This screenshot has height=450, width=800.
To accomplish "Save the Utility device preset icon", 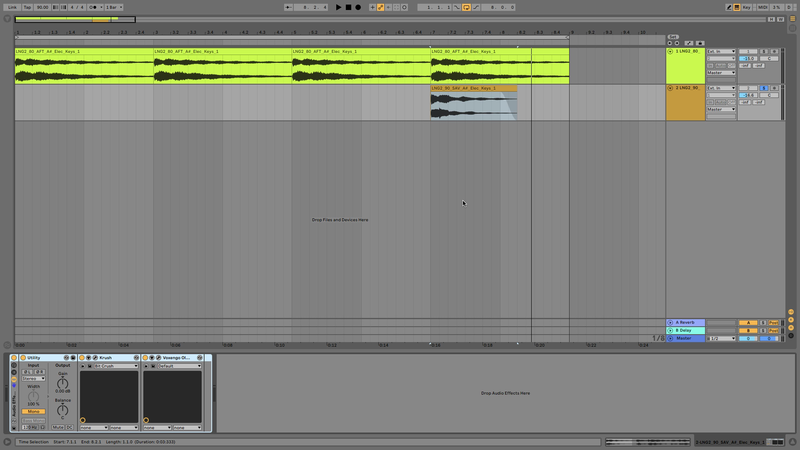I will tap(73, 358).
